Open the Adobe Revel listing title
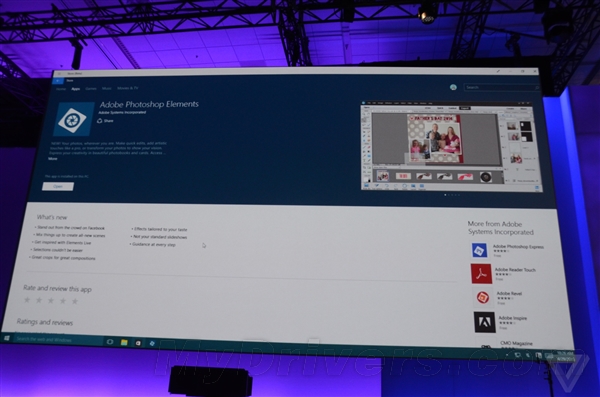The width and height of the screenshot is (600, 397). (509, 294)
